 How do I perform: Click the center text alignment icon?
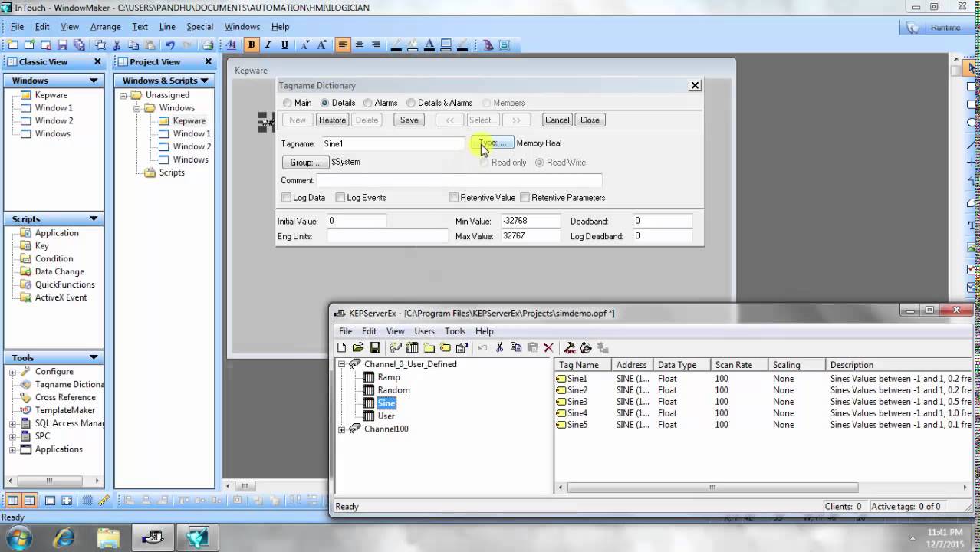360,45
